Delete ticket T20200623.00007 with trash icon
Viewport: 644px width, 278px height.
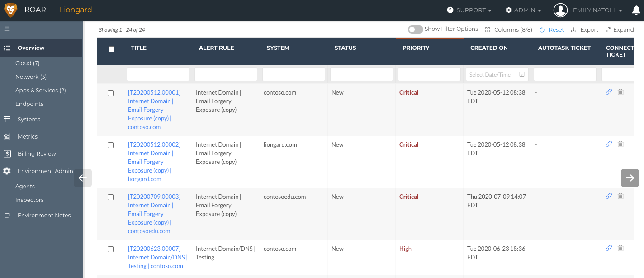[x=620, y=248]
